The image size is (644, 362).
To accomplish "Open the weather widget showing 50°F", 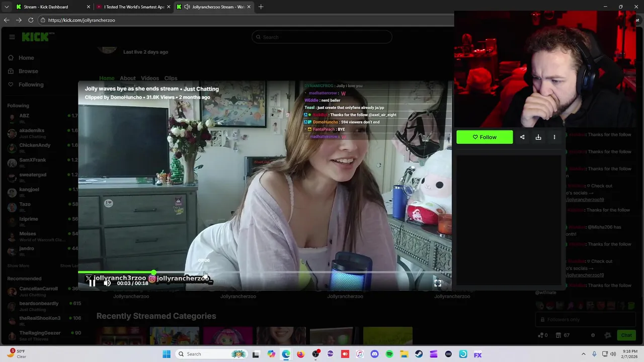I will [17, 354].
